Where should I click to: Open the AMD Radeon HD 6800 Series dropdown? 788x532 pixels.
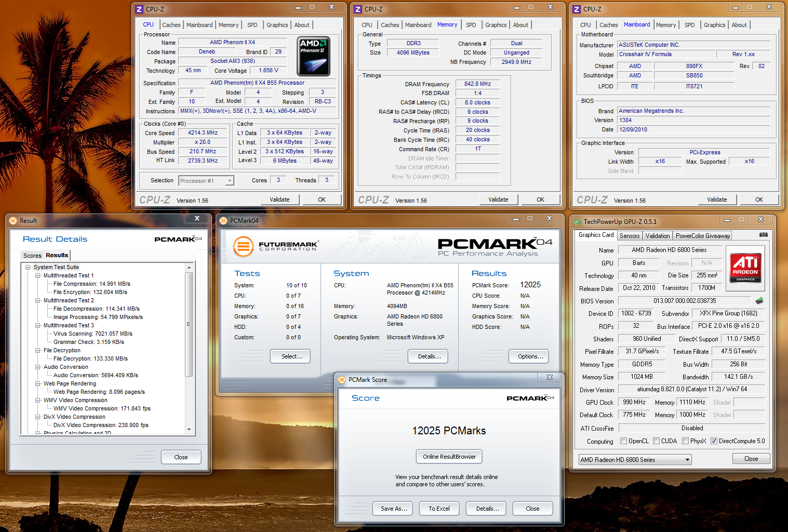coord(635,460)
